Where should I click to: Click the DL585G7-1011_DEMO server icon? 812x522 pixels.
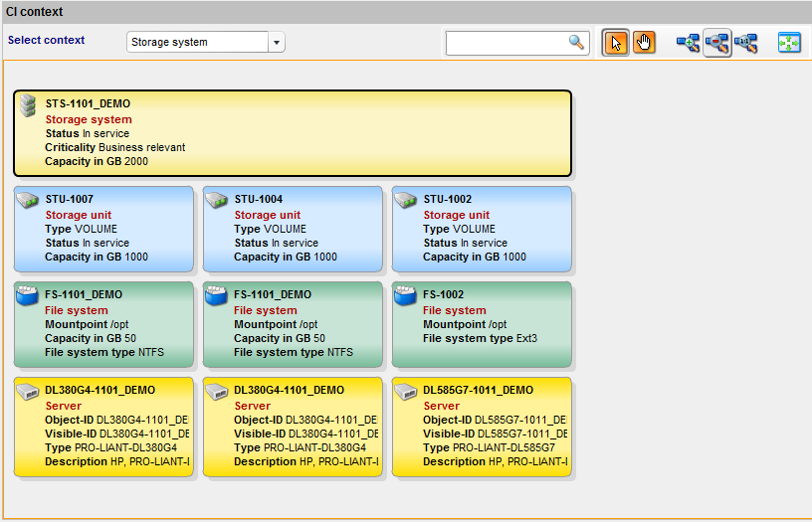[406, 392]
